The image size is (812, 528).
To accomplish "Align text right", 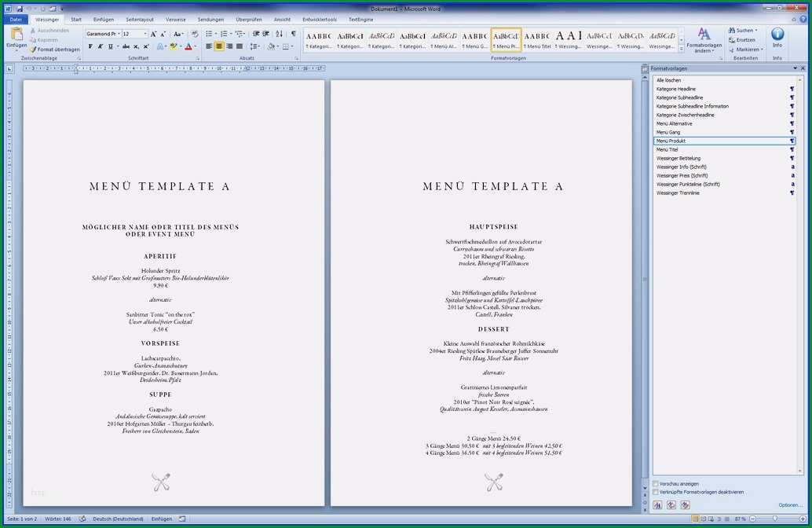I will (x=229, y=46).
